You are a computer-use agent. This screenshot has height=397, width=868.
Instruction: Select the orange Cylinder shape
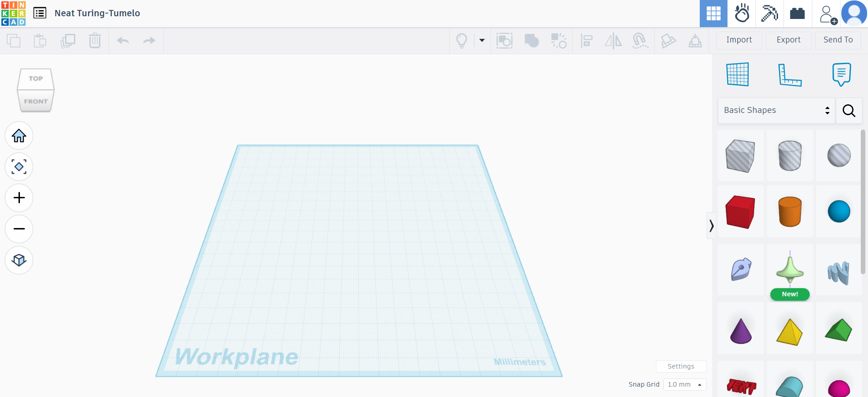(790, 211)
